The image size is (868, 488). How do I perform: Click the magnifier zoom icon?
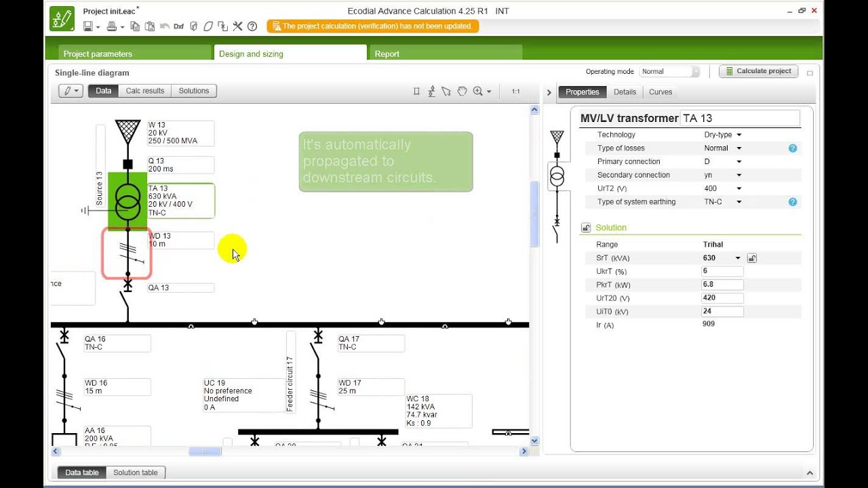tap(477, 91)
